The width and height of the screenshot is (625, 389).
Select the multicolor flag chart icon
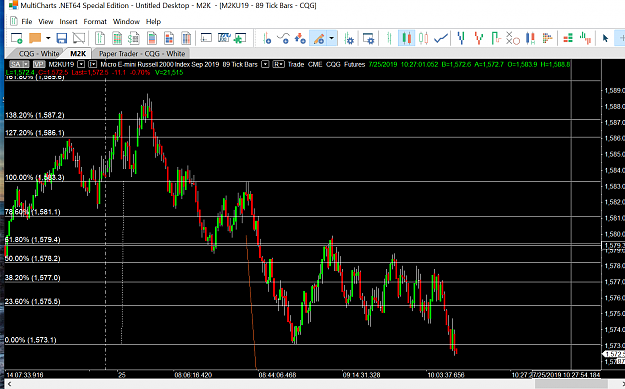(x=547, y=38)
